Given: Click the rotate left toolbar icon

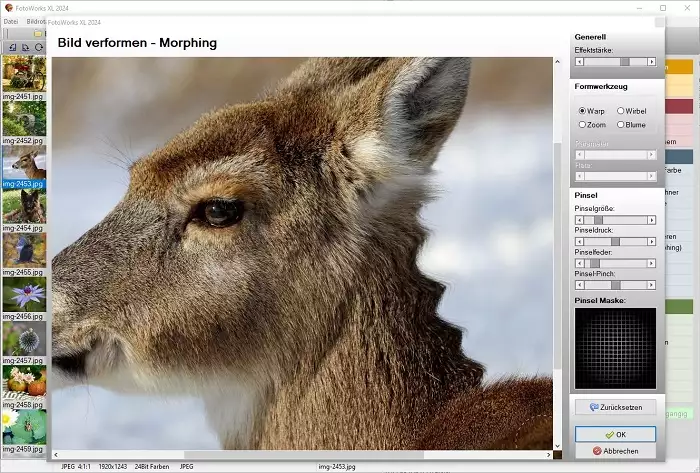Looking at the screenshot, I should (11, 47).
